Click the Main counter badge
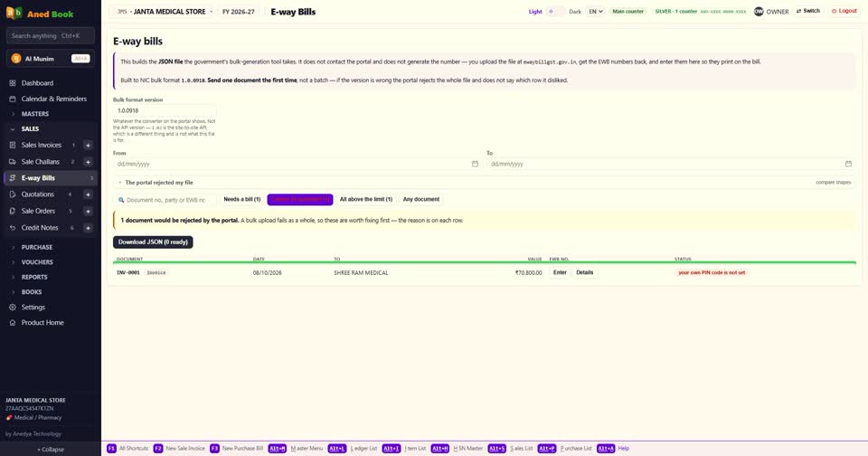The height and width of the screenshot is (456, 868). click(627, 11)
